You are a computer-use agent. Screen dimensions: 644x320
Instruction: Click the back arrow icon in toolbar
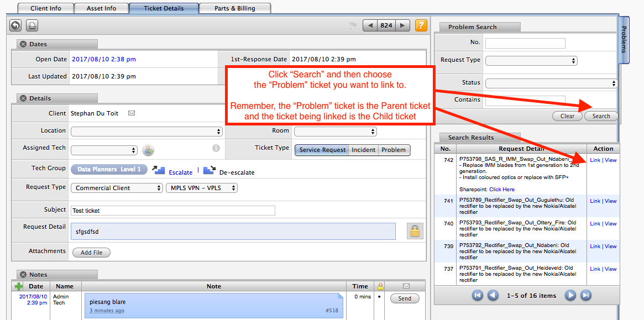click(x=15, y=25)
